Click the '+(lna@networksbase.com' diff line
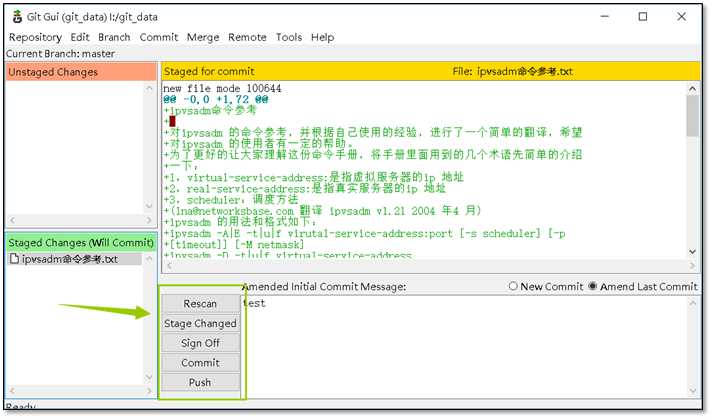The width and height of the screenshot is (712, 419). point(322,211)
